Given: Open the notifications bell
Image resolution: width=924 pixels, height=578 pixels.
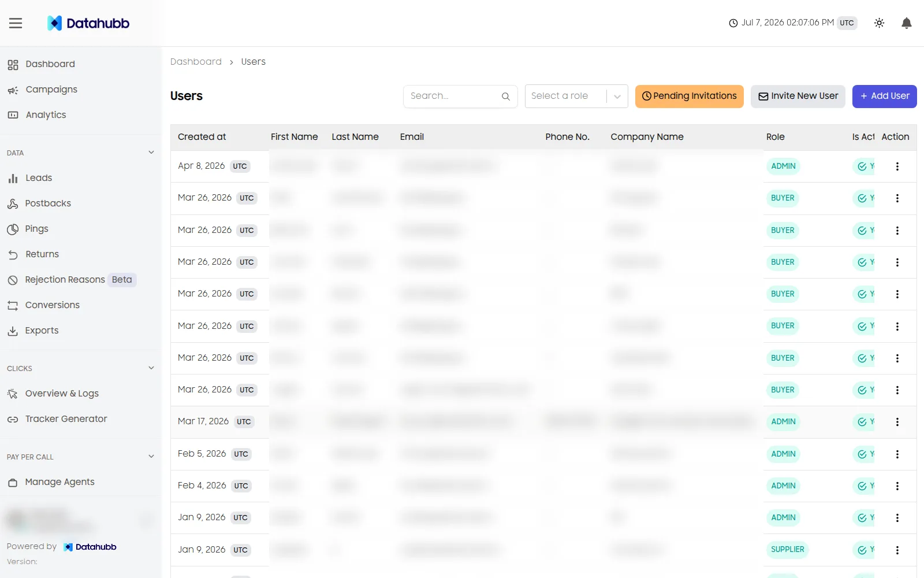Looking at the screenshot, I should pyautogui.click(x=907, y=23).
